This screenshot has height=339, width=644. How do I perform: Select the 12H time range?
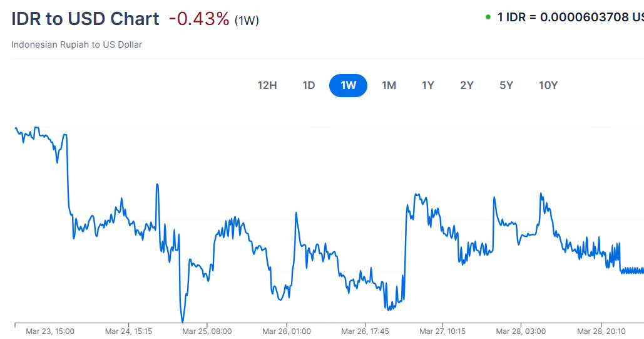tap(267, 85)
